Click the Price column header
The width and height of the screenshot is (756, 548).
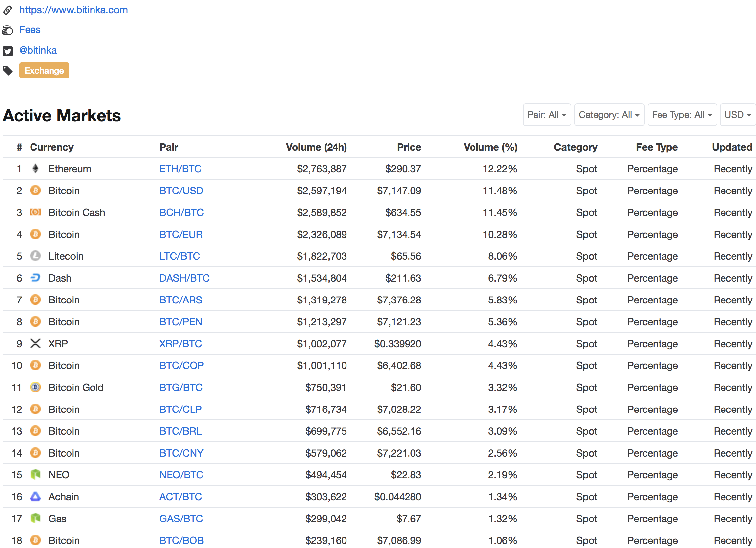pos(409,147)
